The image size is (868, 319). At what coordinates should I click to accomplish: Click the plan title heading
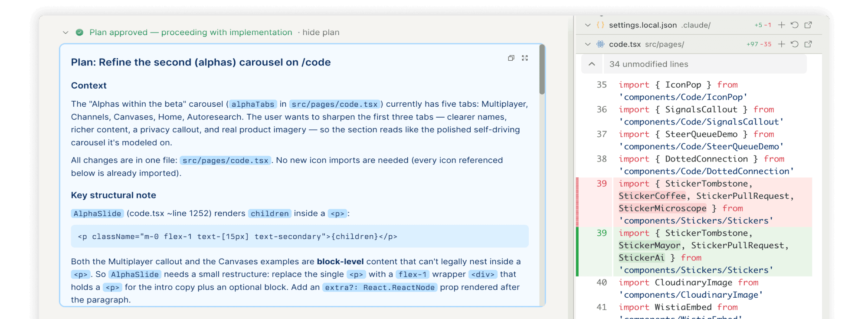(201, 62)
